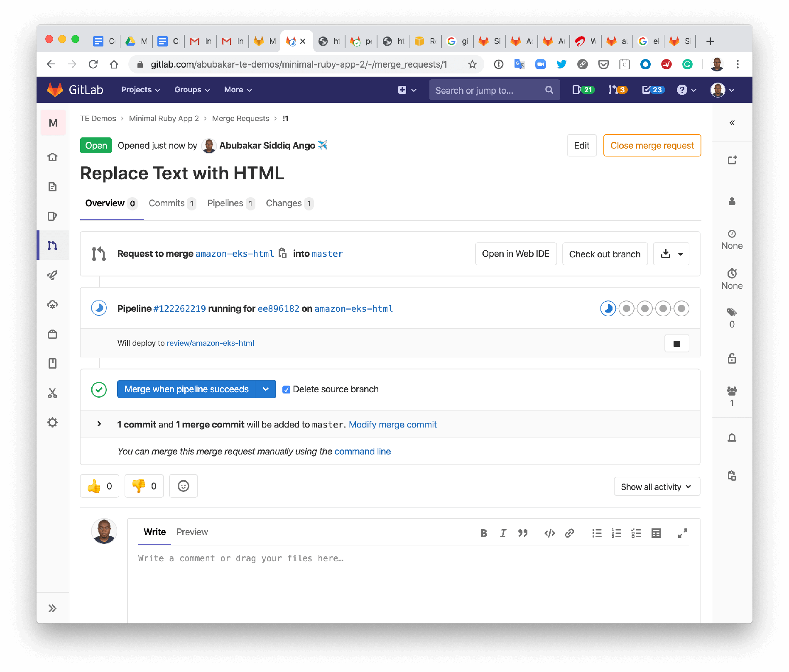The width and height of the screenshot is (789, 672).
Task: Open CI/CD rocket icon in sidebar
Action: (52, 275)
